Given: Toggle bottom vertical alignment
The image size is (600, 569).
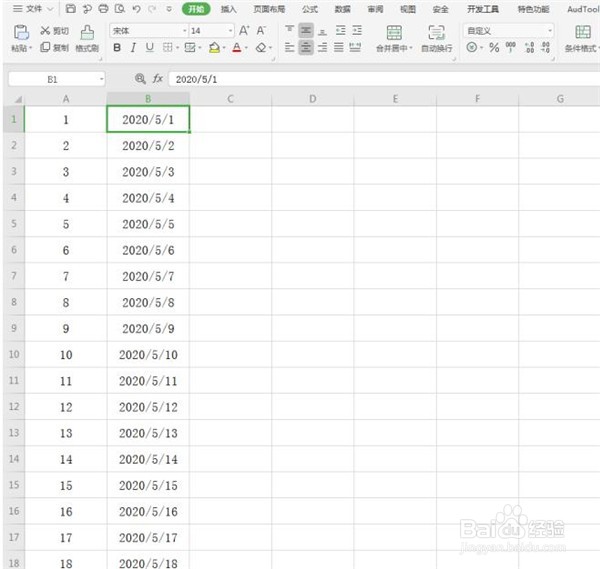Looking at the screenshot, I should click(x=323, y=31).
